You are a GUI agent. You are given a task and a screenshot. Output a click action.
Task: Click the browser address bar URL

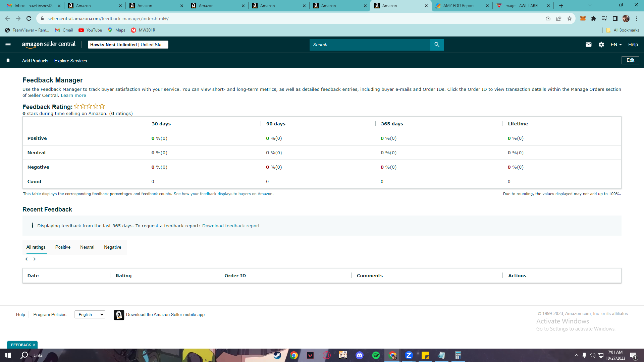[108, 18]
